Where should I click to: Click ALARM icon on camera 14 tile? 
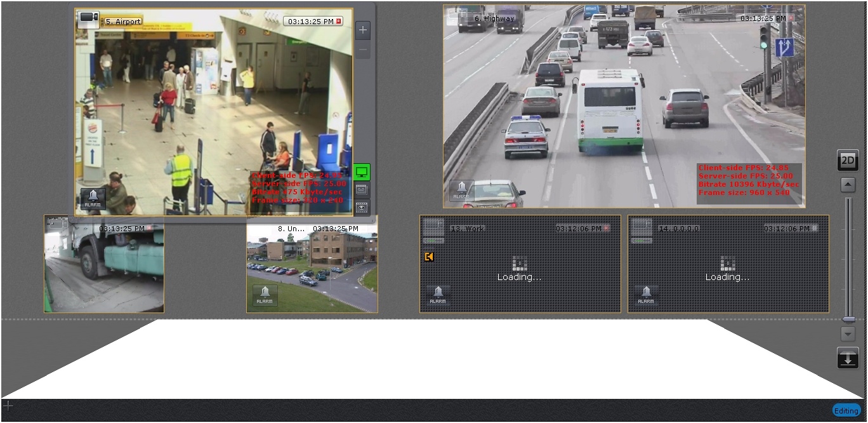click(646, 295)
